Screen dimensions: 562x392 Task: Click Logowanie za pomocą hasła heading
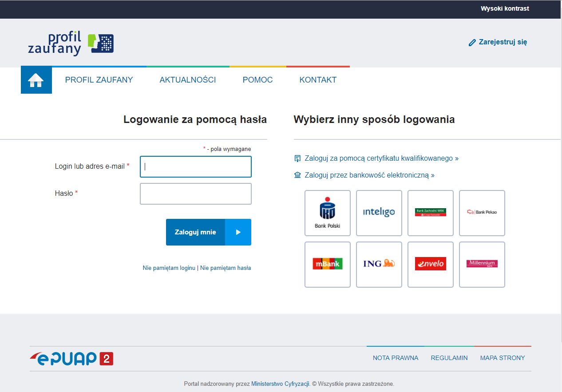click(195, 119)
